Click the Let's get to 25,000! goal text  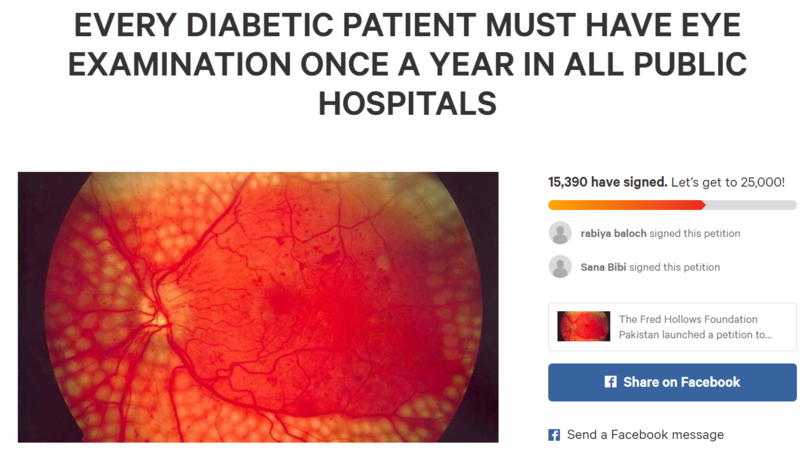tap(728, 182)
